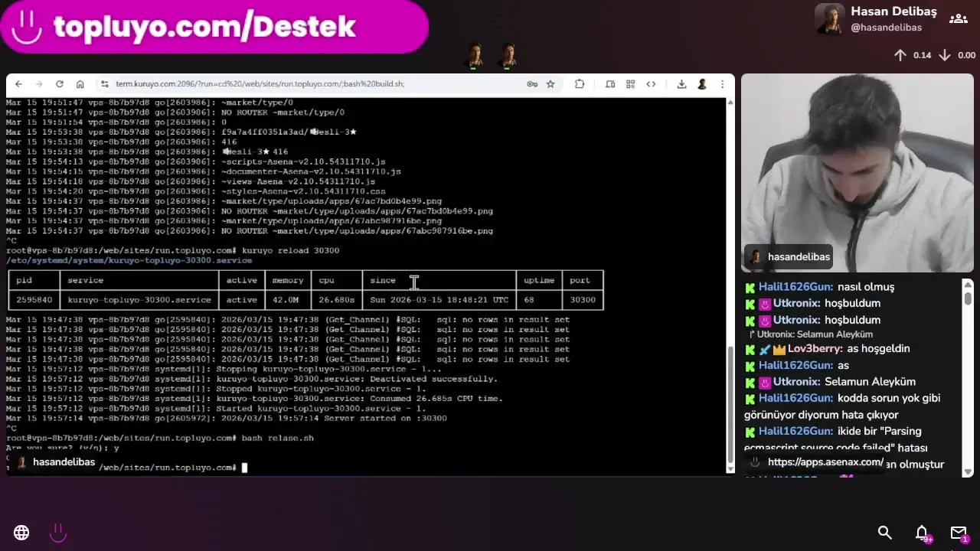Open the browser profile avatar
This screenshot has width=980, height=551.
tap(702, 84)
